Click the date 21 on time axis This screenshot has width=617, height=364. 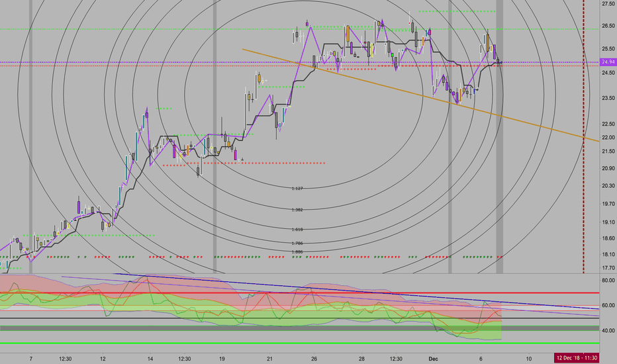pos(269,359)
